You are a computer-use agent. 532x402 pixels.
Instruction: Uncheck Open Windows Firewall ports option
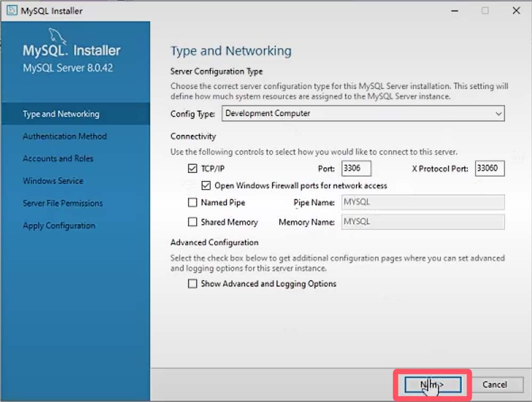(206, 186)
